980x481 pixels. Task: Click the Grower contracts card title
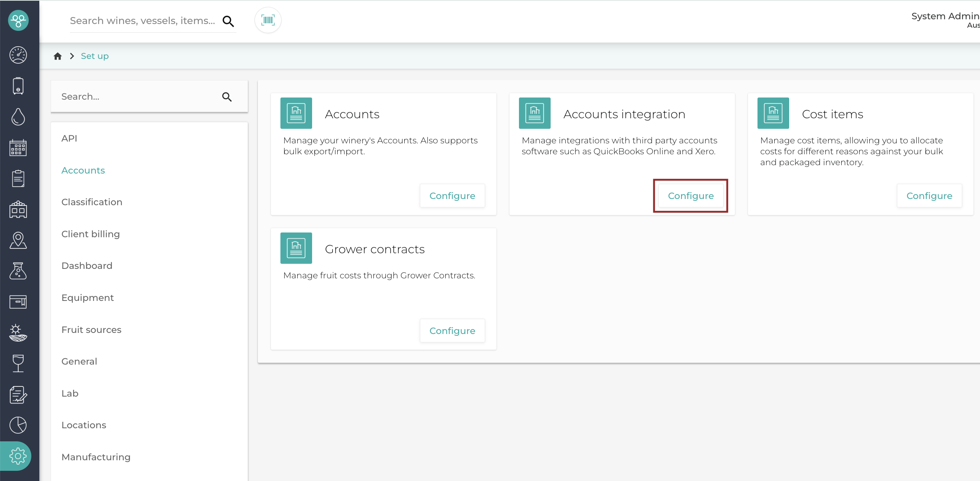tap(375, 249)
